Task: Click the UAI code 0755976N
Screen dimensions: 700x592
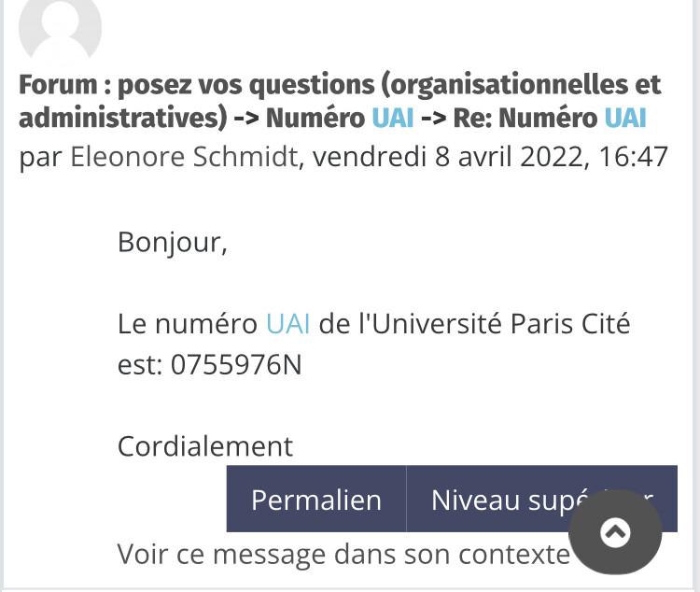Action: [237, 364]
